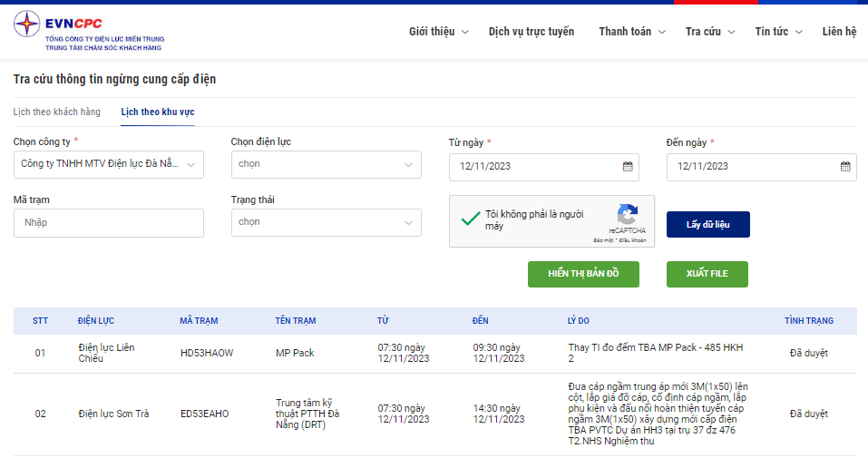This screenshot has width=868, height=458.
Task: Click the TÌNH TRẠNG column header
Action: pyautogui.click(x=809, y=321)
